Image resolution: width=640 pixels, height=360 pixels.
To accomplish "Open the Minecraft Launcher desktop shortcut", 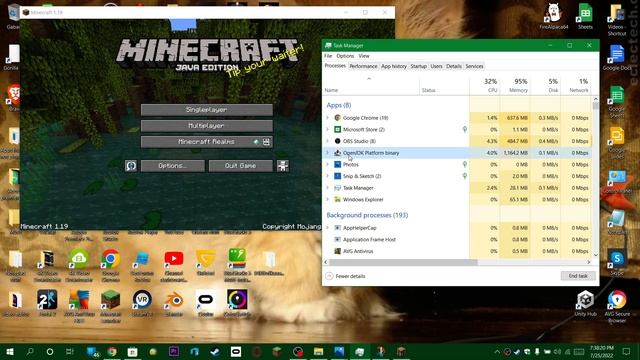I will click(x=111, y=306).
